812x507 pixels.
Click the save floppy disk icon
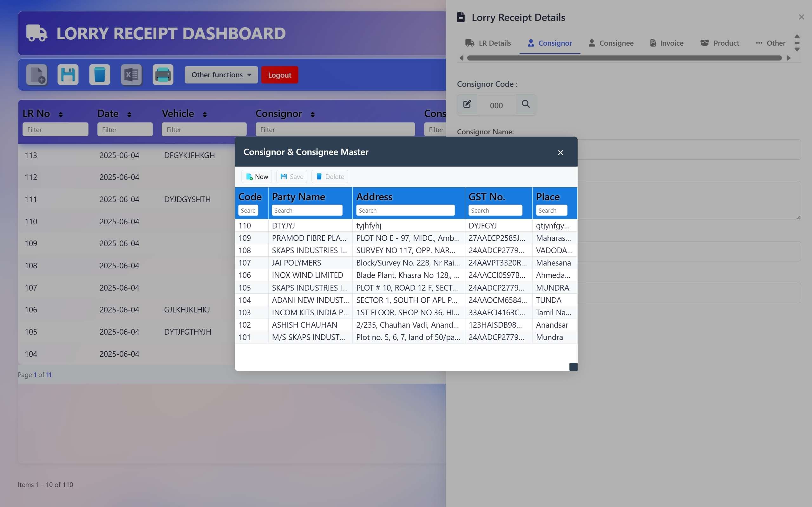68,74
